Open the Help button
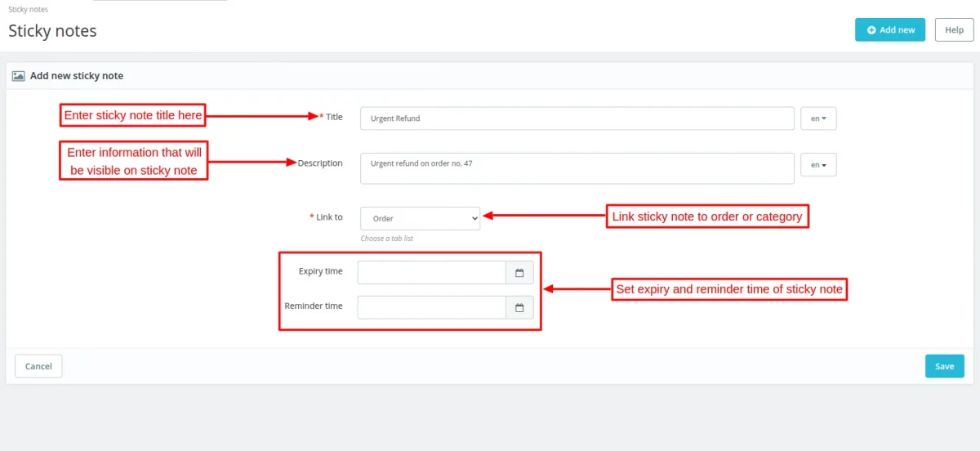This screenshot has width=980, height=451. pyautogui.click(x=954, y=30)
